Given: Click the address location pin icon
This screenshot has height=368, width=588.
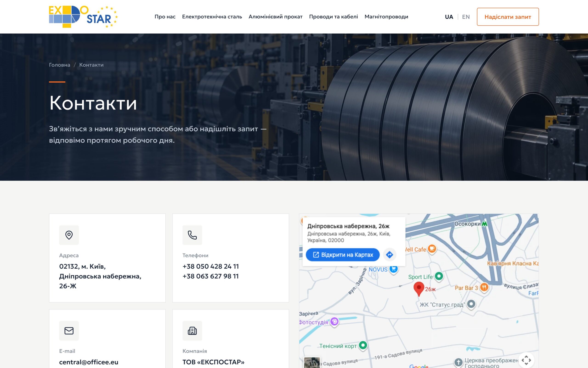Looking at the screenshot, I should pyautogui.click(x=69, y=235).
